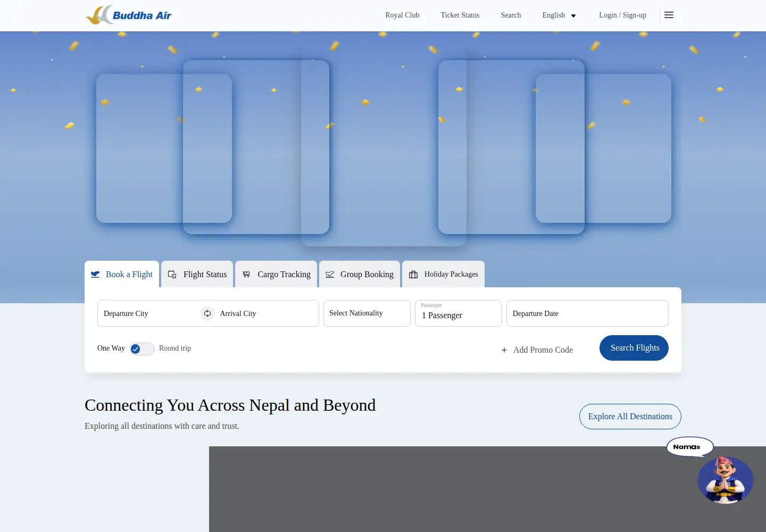Switch to the Cargo Tracking tab

click(276, 274)
